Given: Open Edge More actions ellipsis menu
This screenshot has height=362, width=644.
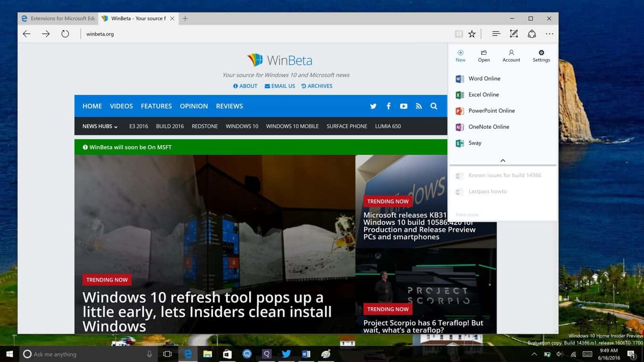Looking at the screenshot, I should 550,34.
